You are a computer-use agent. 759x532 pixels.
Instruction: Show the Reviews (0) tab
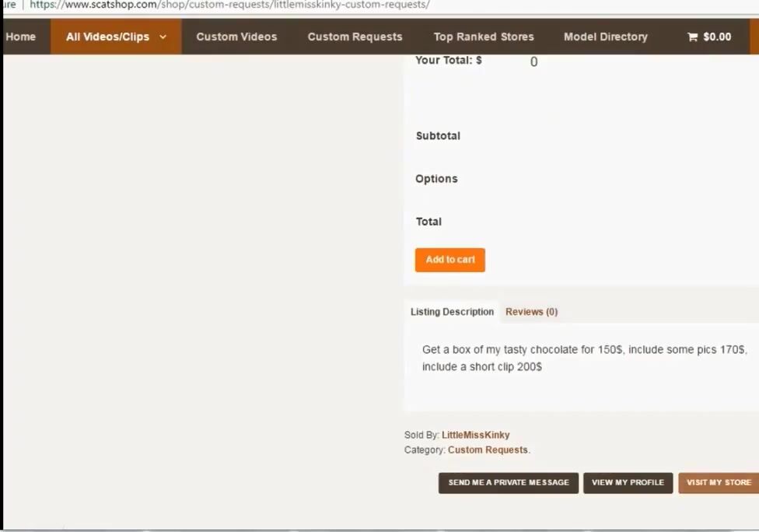click(x=531, y=312)
